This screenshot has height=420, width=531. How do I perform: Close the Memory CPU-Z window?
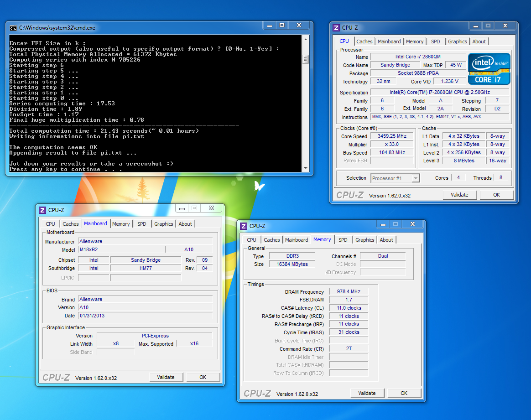point(412,224)
